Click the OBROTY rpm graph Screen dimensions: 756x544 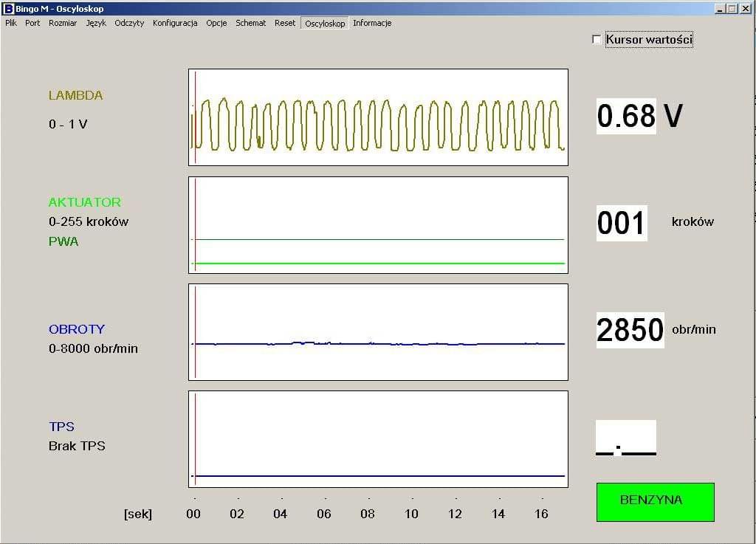click(x=378, y=331)
